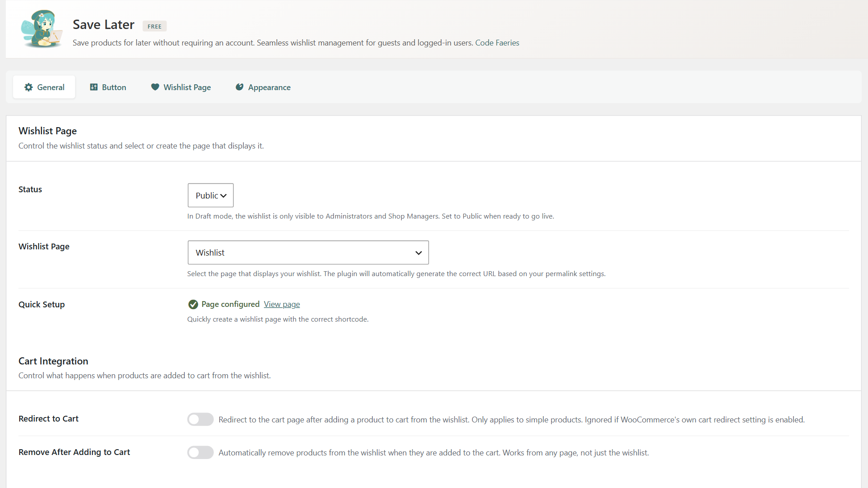Click the 'Control the wishlist status' description

coord(141,146)
